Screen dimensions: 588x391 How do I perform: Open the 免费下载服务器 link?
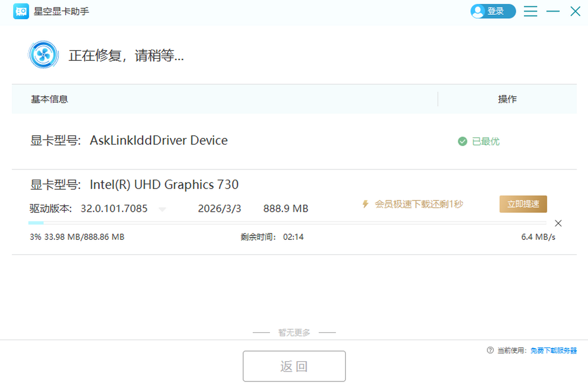coord(553,350)
